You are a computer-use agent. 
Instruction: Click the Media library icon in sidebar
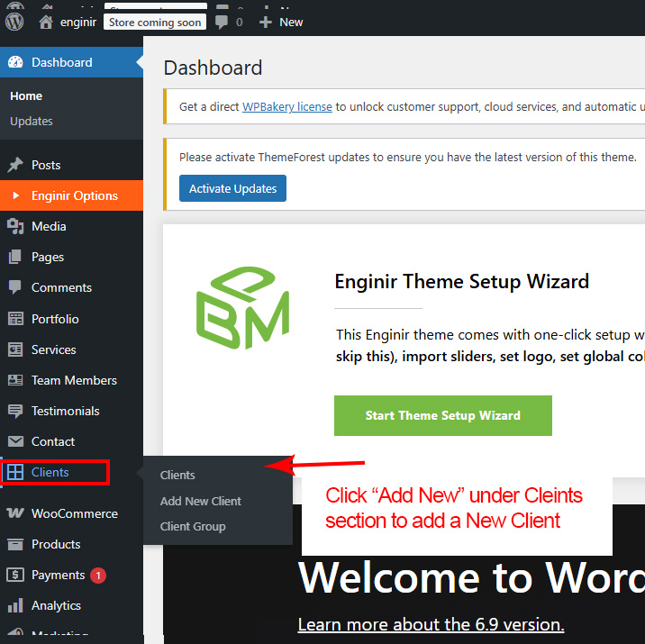pyautogui.click(x=15, y=226)
